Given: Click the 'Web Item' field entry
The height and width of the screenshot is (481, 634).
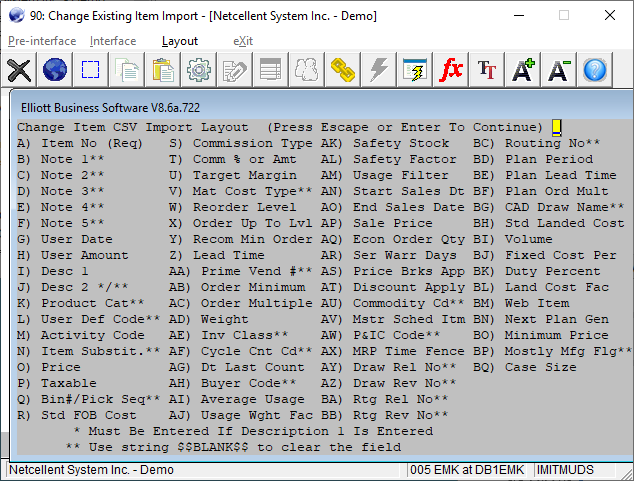Looking at the screenshot, I should click(521, 304).
